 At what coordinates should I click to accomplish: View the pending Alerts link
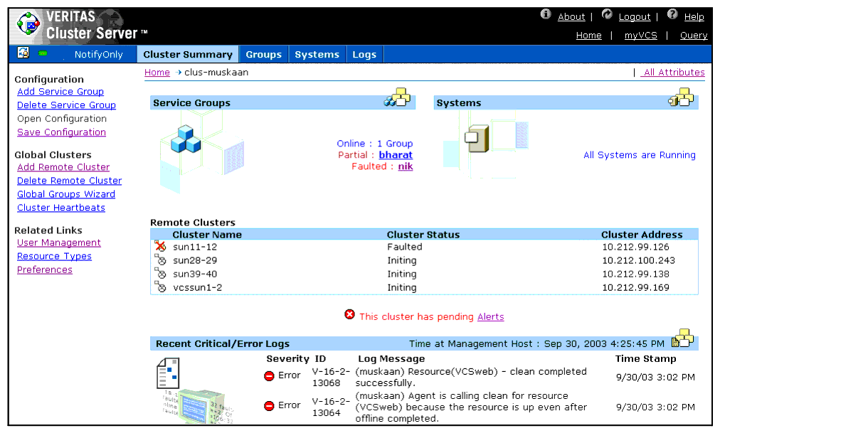point(490,317)
